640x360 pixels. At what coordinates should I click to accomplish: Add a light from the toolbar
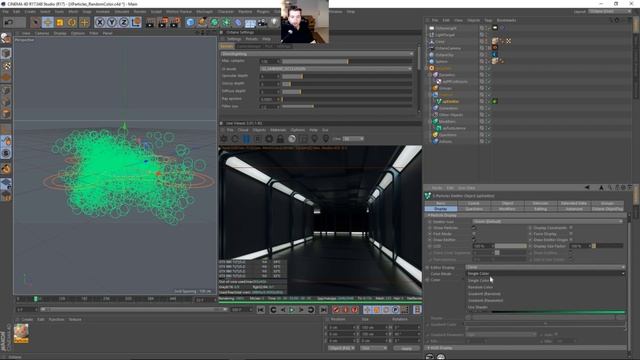pos(274,22)
